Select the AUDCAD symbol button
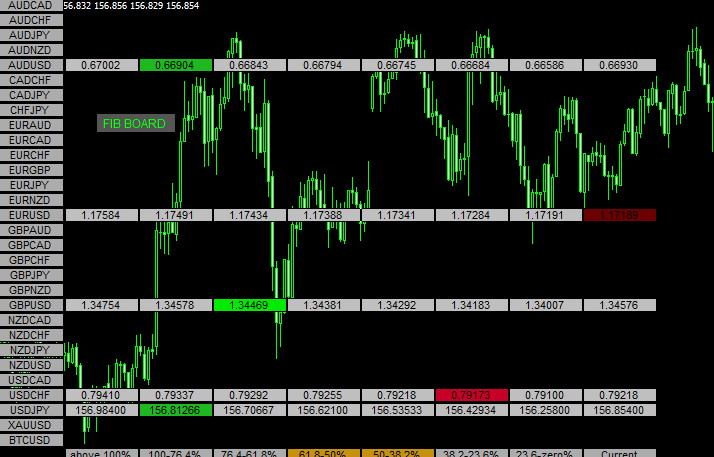Image resolution: width=714 pixels, height=457 pixels. point(32,5)
